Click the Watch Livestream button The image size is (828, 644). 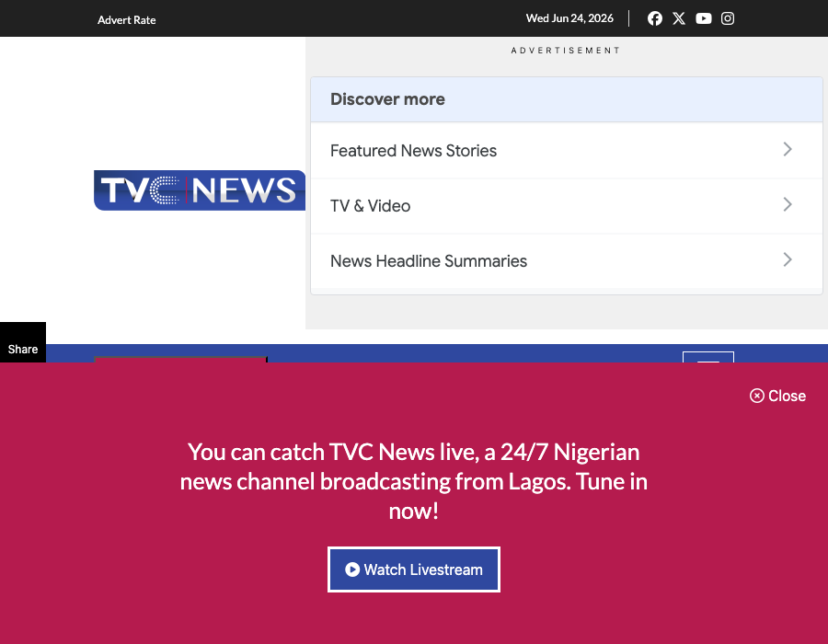414,569
